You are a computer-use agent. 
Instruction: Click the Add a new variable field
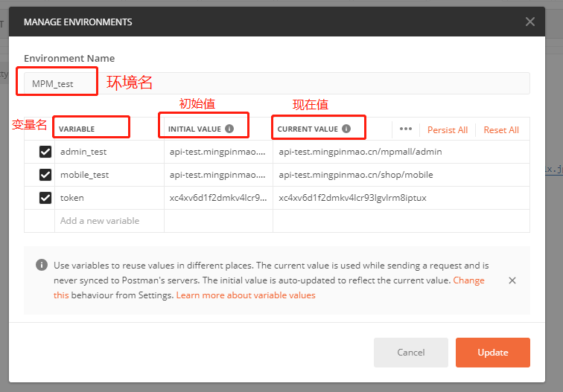click(x=109, y=221)
